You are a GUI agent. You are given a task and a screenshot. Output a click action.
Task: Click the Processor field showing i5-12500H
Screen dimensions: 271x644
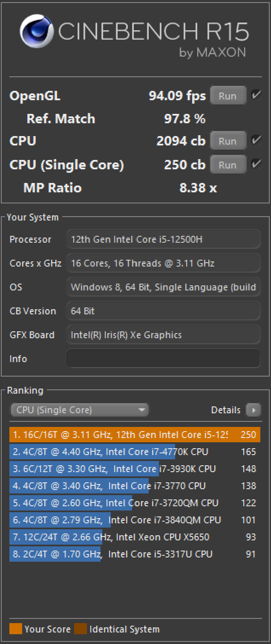tap(163, 239)
